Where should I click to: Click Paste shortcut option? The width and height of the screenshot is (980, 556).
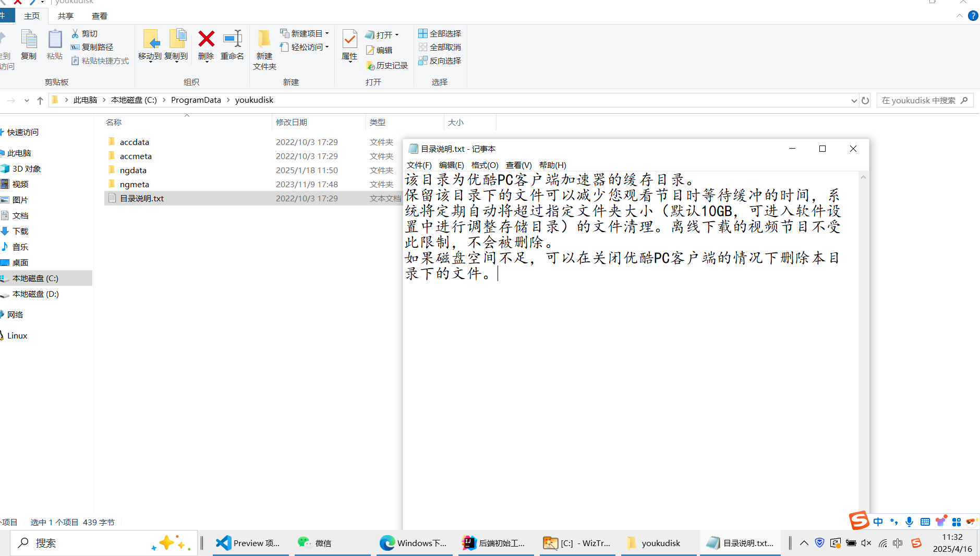[100, 61]
